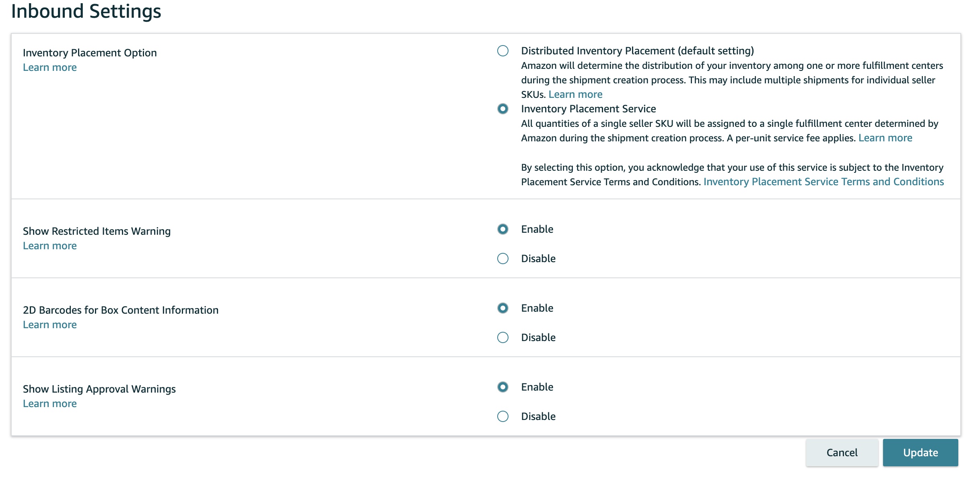Screen dimensions: 980x484
Task: Click the Inbound Settings heading
Action: [86, 11]
